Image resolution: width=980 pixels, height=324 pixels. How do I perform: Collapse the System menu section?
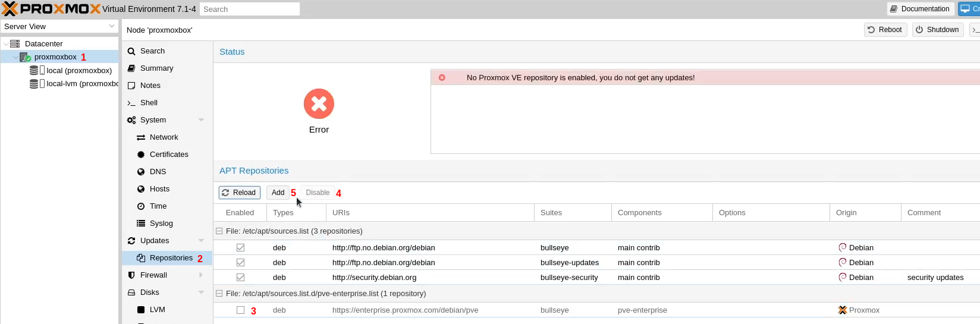click(201, 120)
